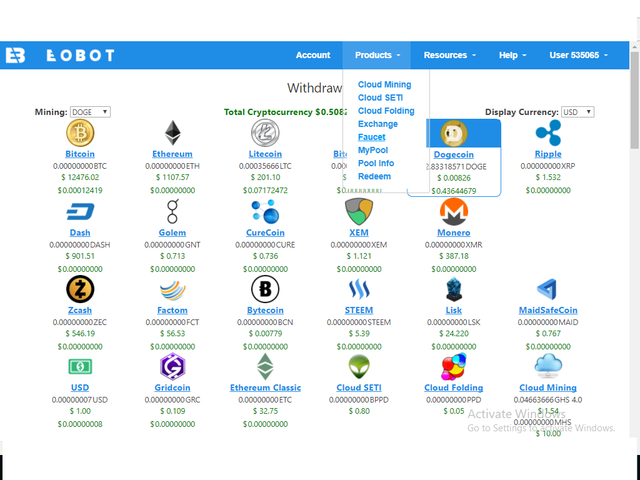This screenshot has width=640, height=480.
Task: Follow the Golem text link
Action: [172, 233]
